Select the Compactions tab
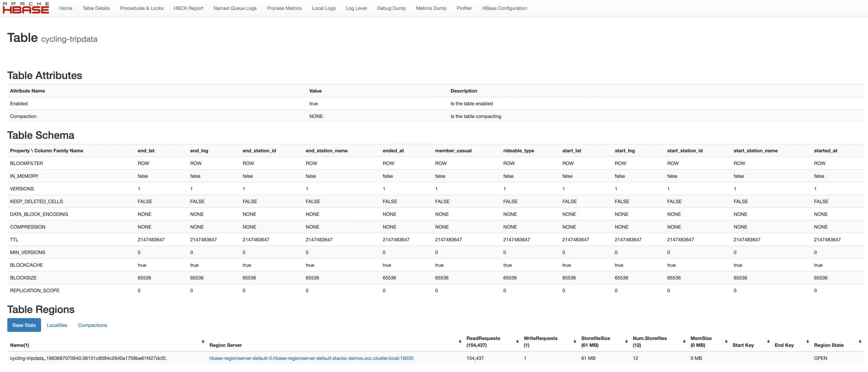 pos(92,325)
